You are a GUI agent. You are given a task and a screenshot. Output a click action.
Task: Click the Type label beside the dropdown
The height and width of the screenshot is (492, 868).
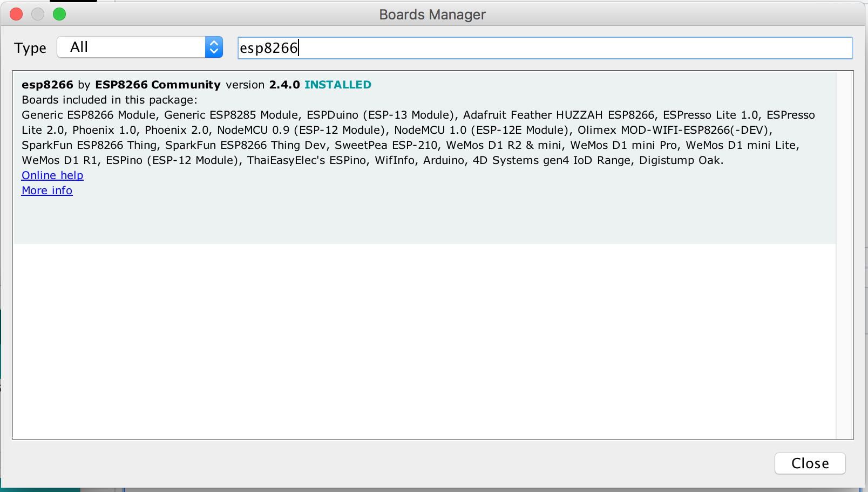(30, 48)
